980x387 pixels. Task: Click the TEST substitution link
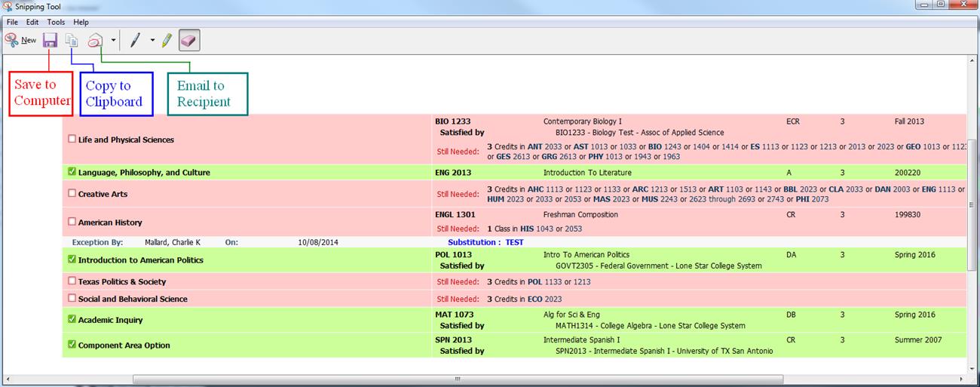pyautogui.click(x=514, y=242)
